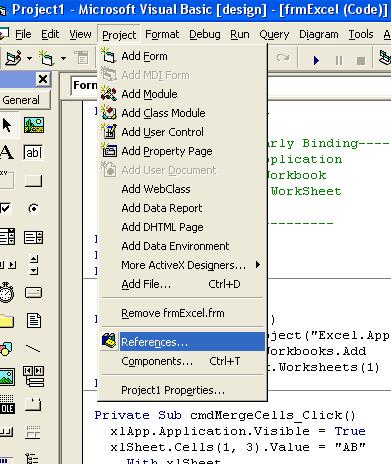
Task: Select the Label control tool
Action: click(x=7, y=153)
